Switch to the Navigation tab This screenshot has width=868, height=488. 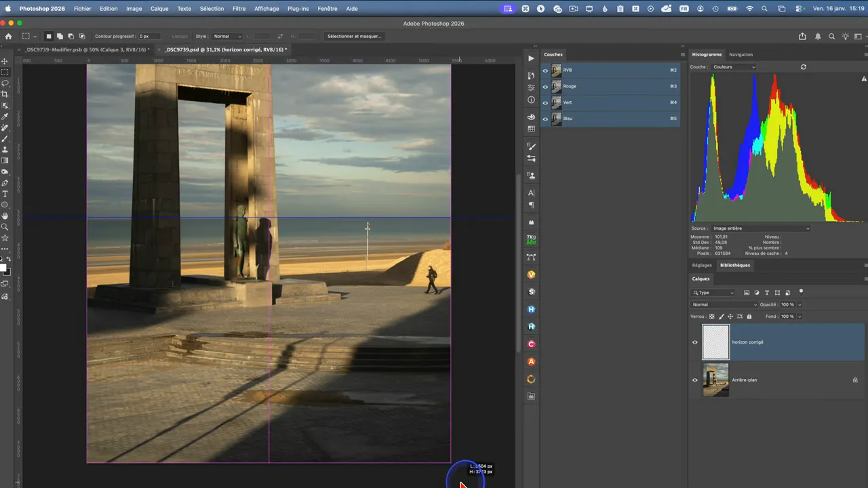(741, 54)
